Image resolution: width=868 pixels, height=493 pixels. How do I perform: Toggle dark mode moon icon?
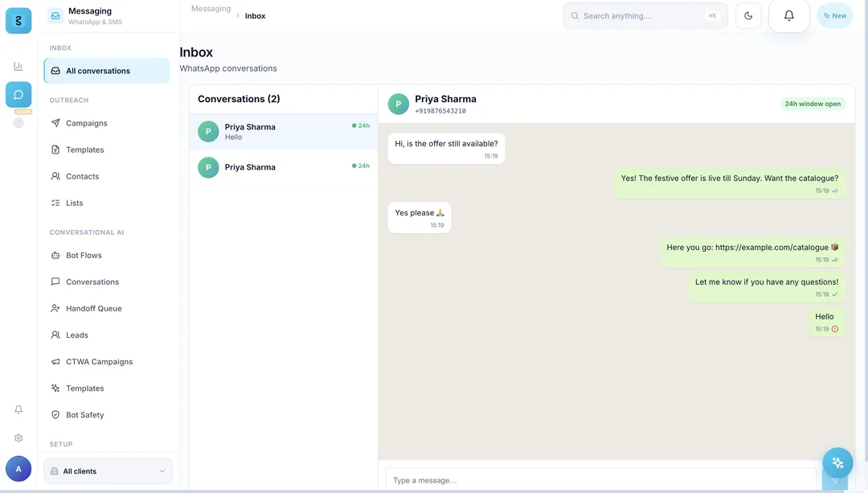tap(748, 15)
